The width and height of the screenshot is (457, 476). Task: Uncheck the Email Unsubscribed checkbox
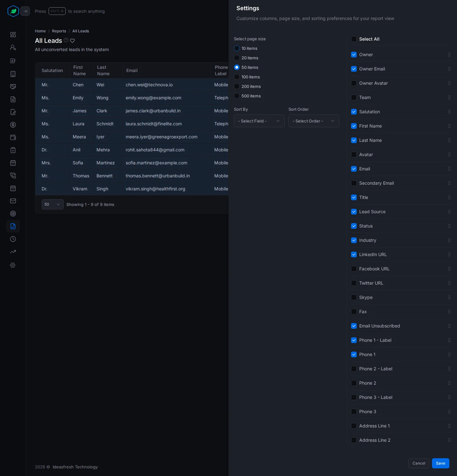(x=354, y=326)
